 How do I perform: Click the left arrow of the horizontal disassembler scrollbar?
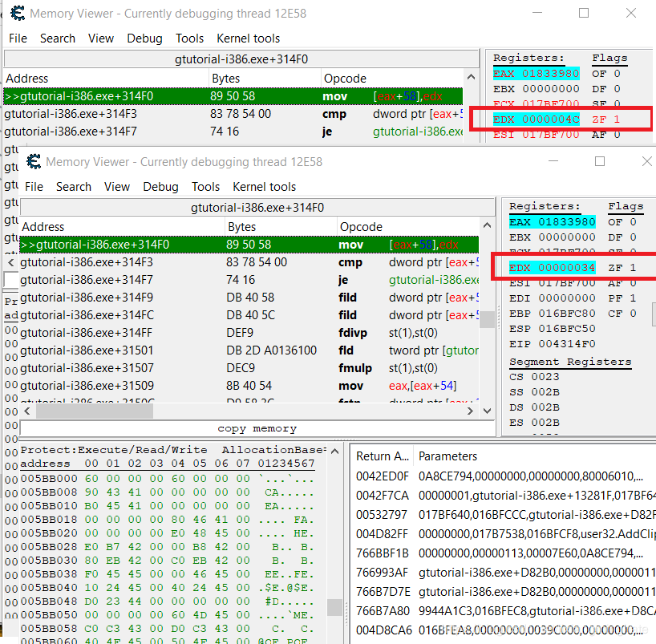[27, 411]
